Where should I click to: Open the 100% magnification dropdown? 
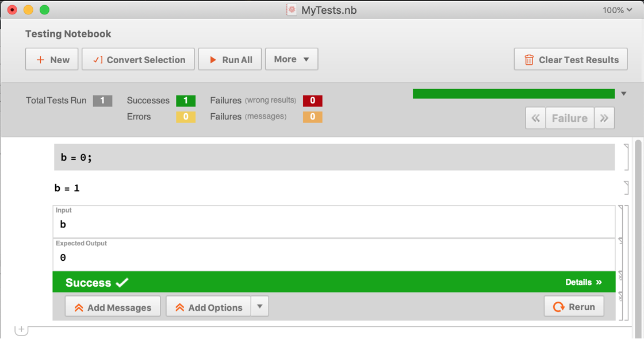click(x=617, y=10)
